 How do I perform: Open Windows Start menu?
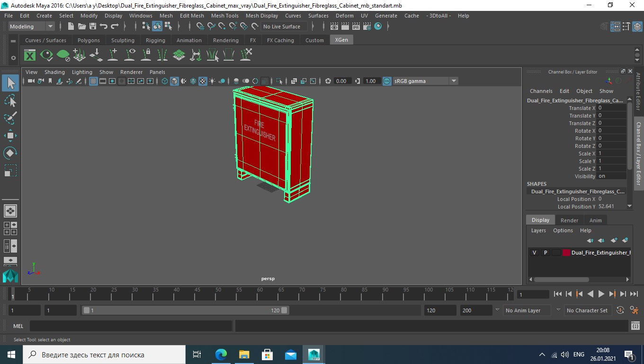pyautogui.click(x=11, y=355)
